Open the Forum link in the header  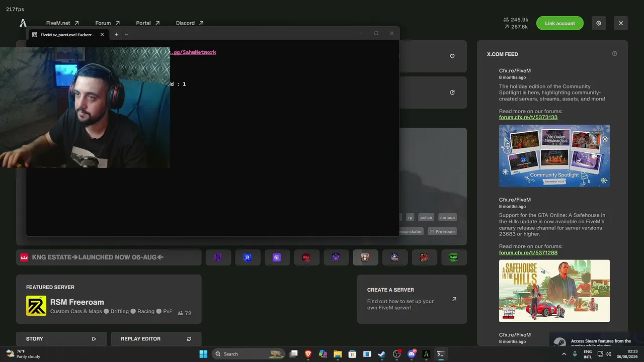[107, 23]
